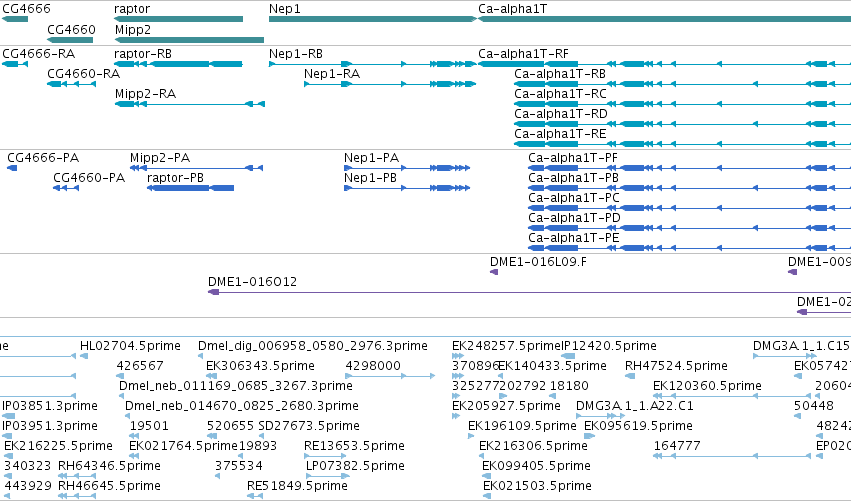Click the 426567 feature label
Screen dimensions: 851x501
140,366
